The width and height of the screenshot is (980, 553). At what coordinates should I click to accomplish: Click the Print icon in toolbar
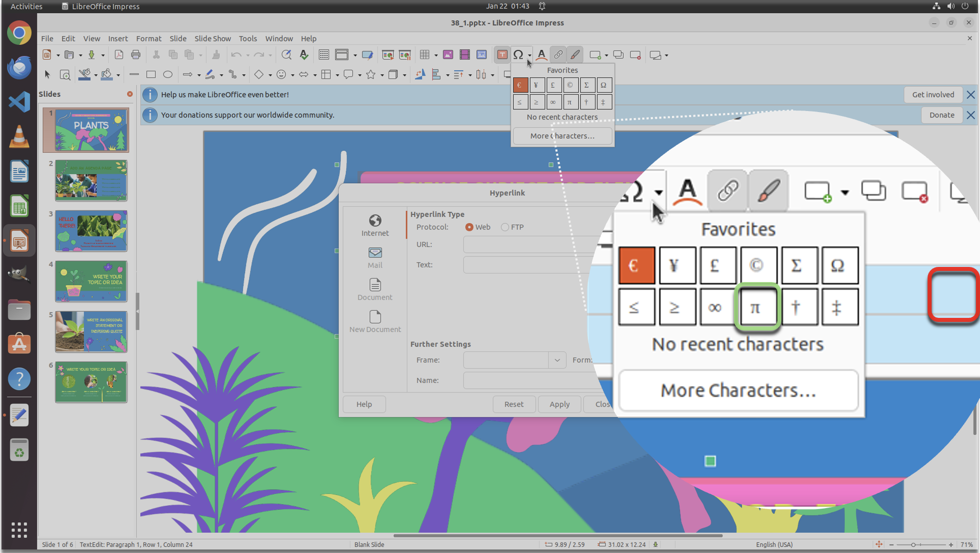tap(136, 54)
